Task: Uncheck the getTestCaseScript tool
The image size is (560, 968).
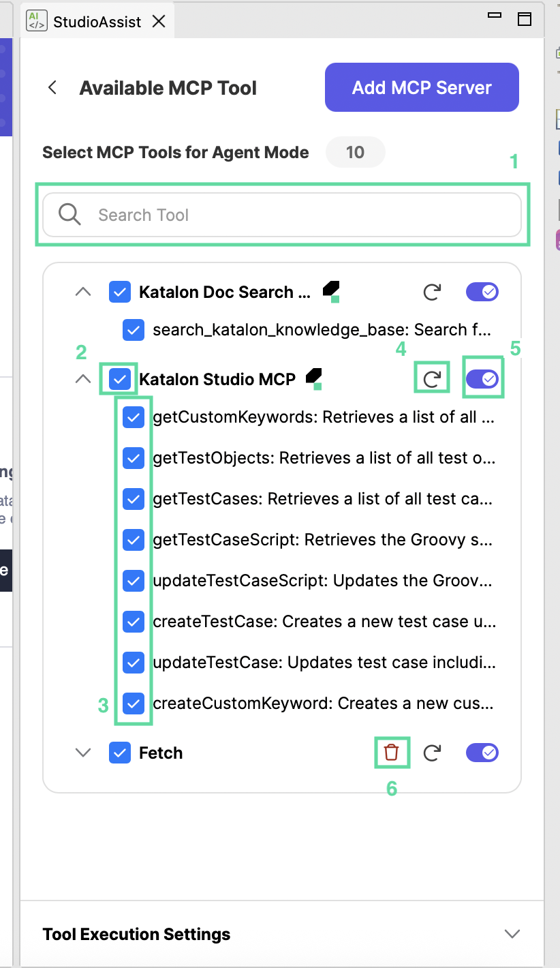Action: pos(134,540)
